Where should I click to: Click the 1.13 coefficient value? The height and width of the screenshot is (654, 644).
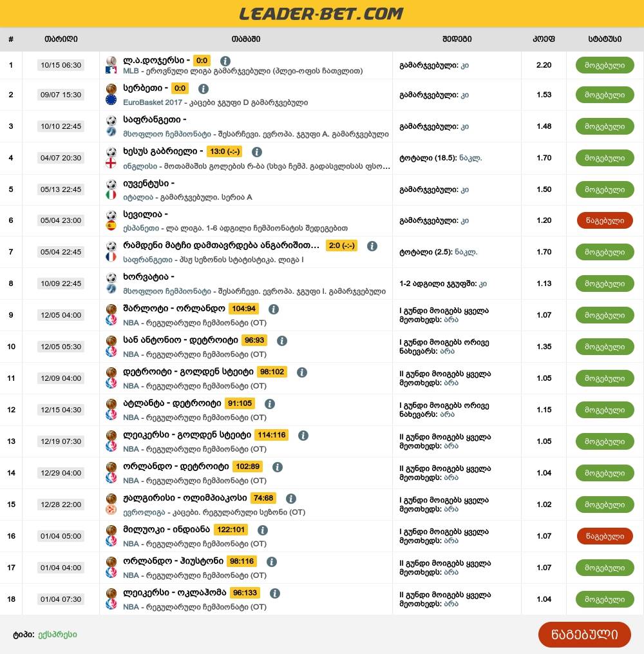click(544, 284)
